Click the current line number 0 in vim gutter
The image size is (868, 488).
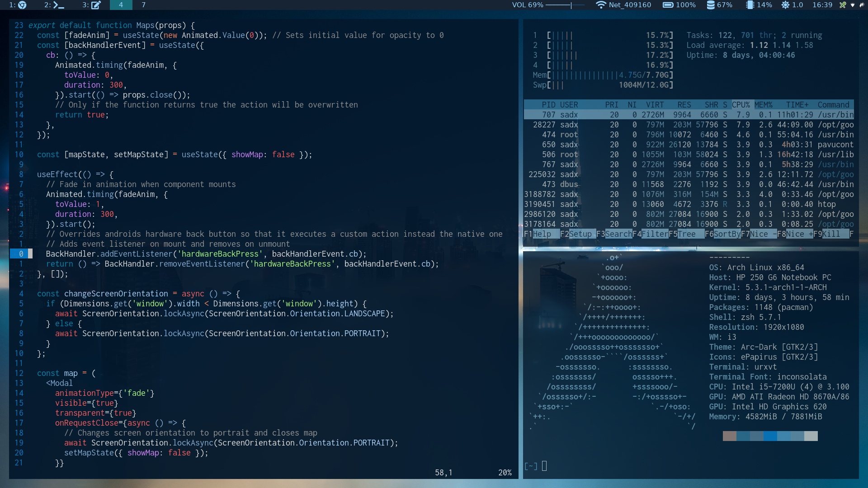click(x=21, y=254)
